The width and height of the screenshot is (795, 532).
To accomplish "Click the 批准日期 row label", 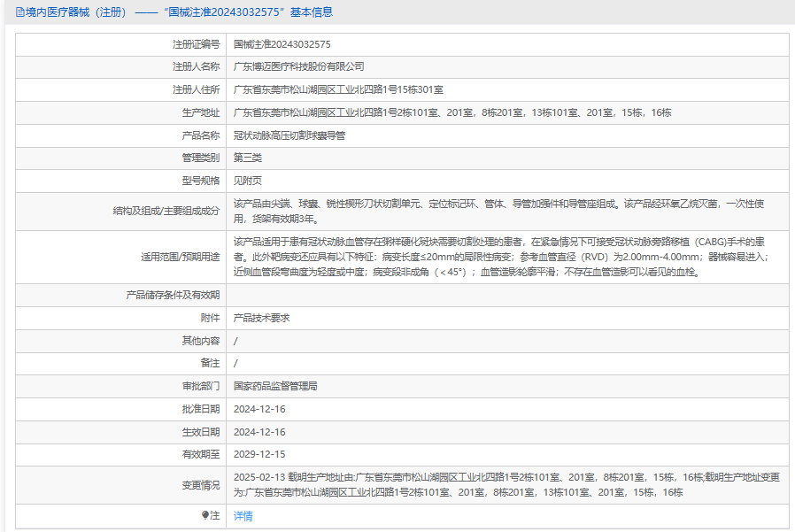I will coord(201,410).
